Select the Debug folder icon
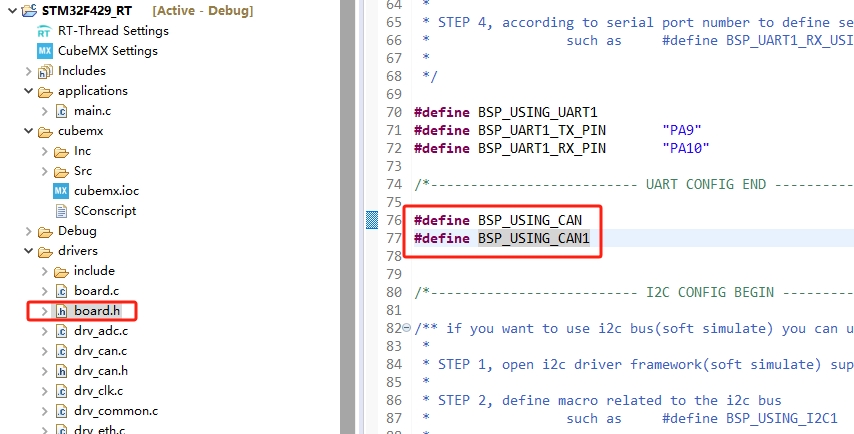The image size is (854, 434). (x=45, y=232)
